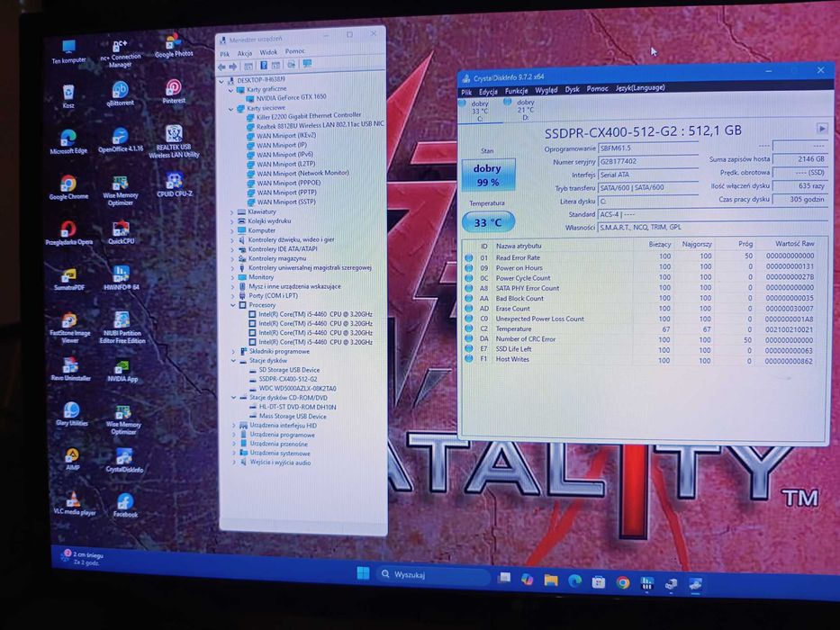This screenshot has width=840, height=630.
Task: Launch CPUID CPU-Z desktop shortcut
Action: pos(175,184)
